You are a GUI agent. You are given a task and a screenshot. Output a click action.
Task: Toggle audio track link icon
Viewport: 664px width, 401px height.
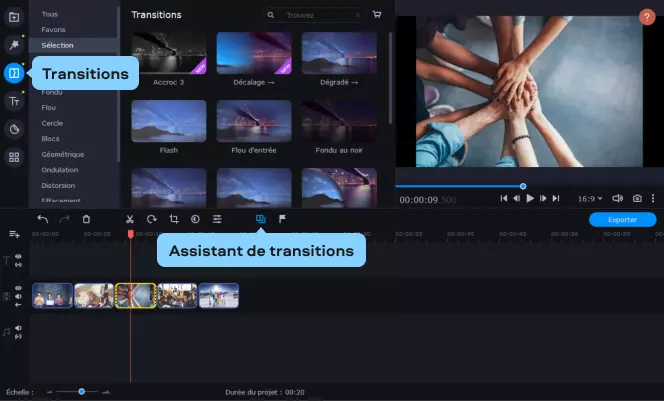click(x=18, y=337)
